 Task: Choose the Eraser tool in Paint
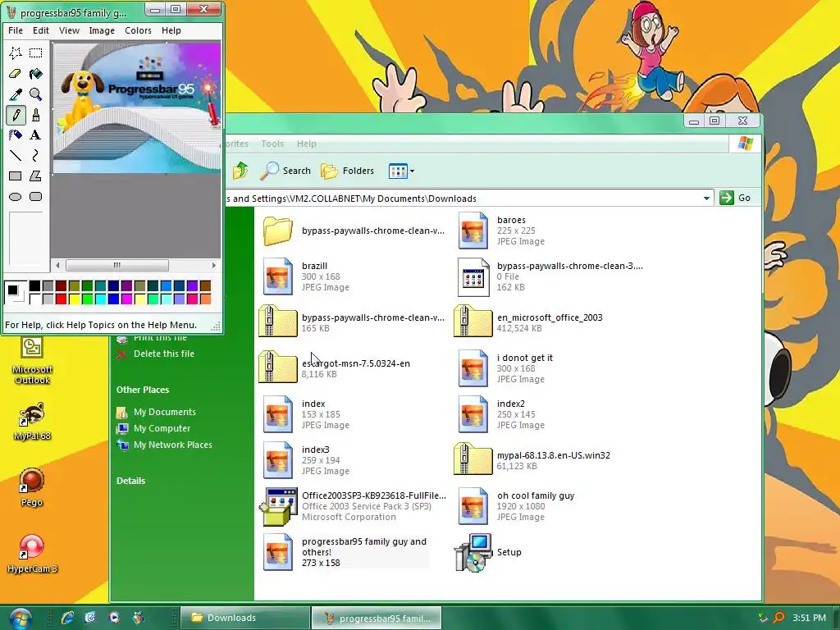click(x=16, y=74)
